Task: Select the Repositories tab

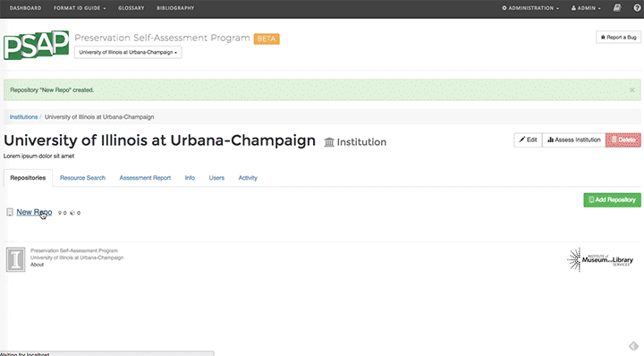Action: (x=28, y=178)
